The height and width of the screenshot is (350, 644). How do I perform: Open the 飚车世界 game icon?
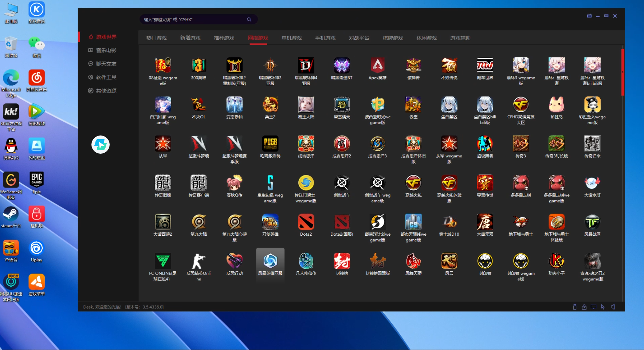pyautogui.click(x=485, y=66)
